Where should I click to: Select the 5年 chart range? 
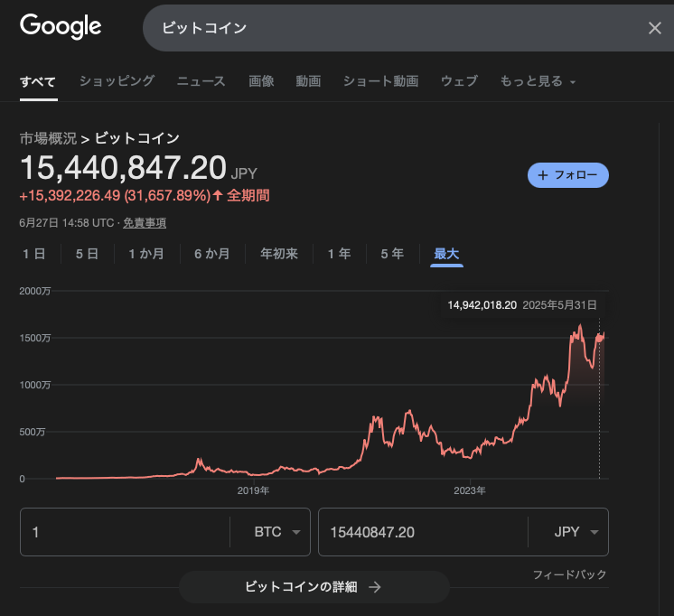click(x=392, y=254)
